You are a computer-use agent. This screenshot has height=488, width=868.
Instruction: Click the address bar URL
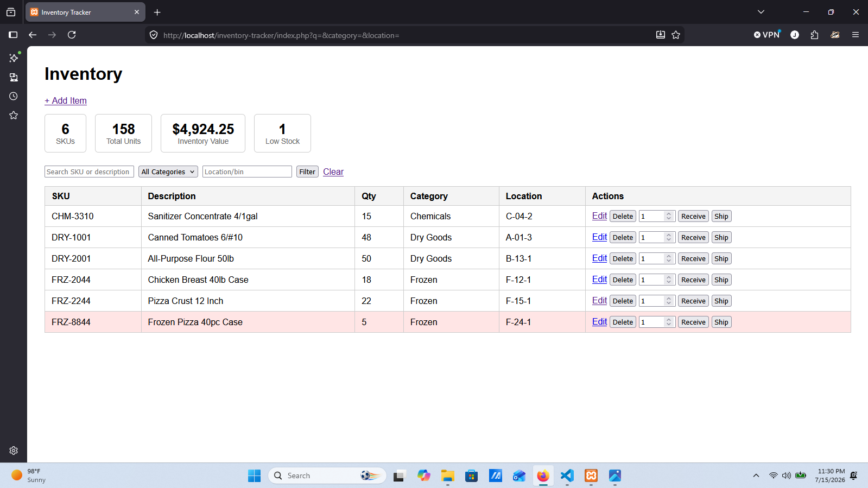pos(281,35)
